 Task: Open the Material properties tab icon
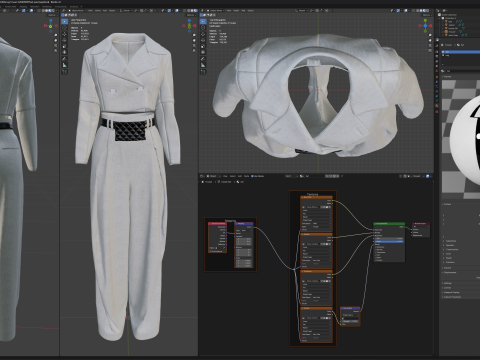tap(437, 106)
